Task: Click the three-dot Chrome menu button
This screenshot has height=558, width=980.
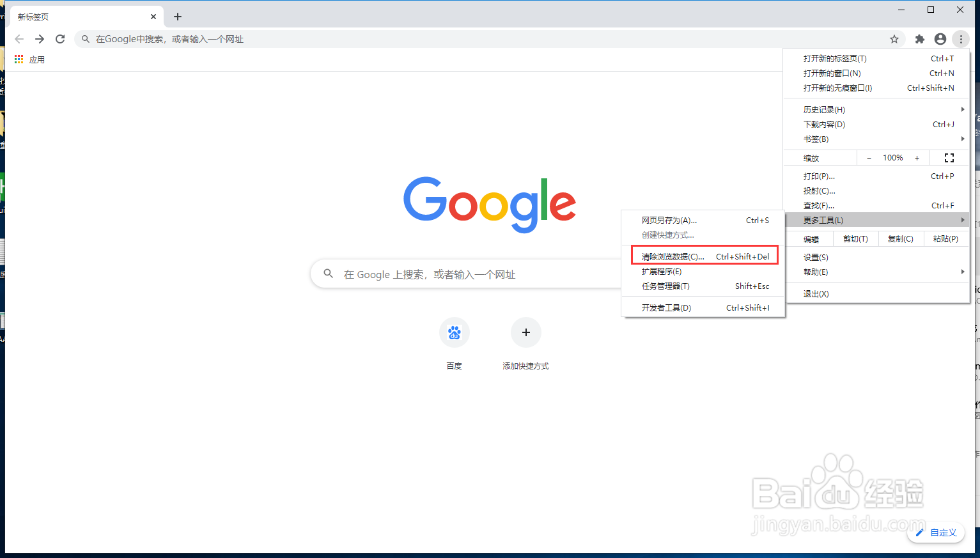Action: click(961, 39)
